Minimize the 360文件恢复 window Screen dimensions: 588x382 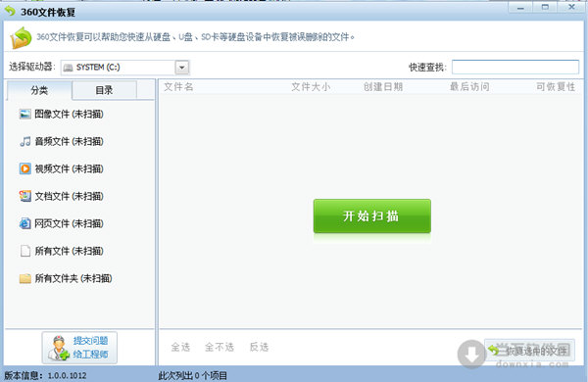point(520,8)
